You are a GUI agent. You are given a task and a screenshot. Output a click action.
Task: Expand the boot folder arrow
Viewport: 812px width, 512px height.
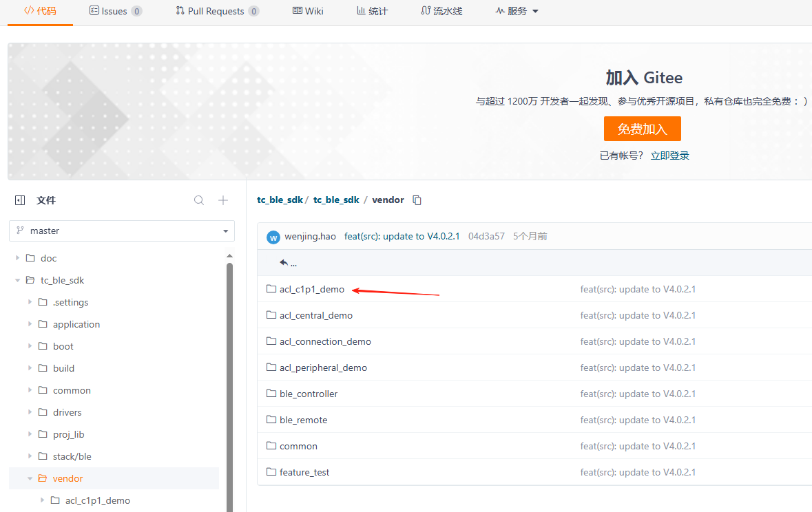30,346
